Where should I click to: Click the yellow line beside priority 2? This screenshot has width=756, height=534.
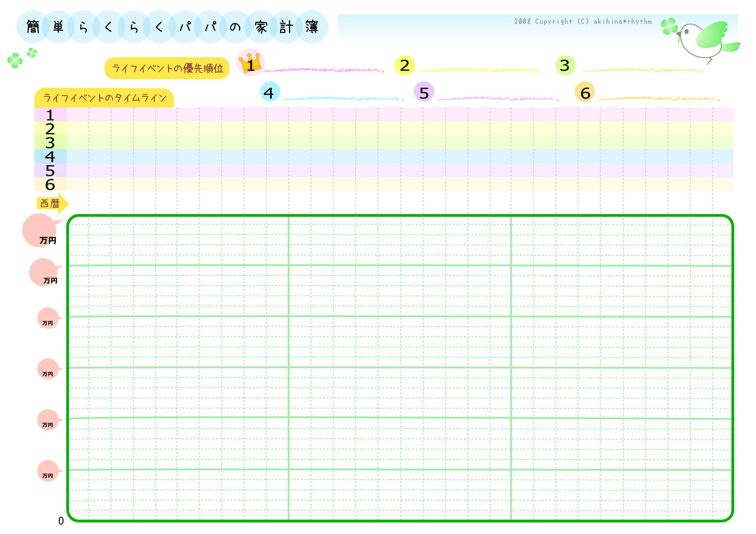(479, 70)
